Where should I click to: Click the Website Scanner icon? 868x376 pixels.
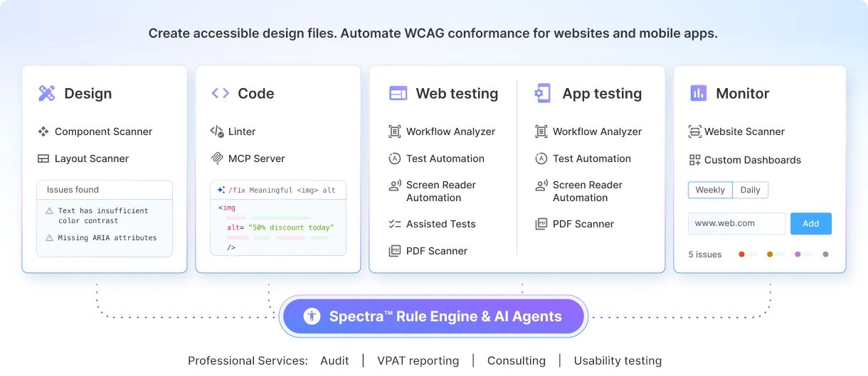point(695,131)
